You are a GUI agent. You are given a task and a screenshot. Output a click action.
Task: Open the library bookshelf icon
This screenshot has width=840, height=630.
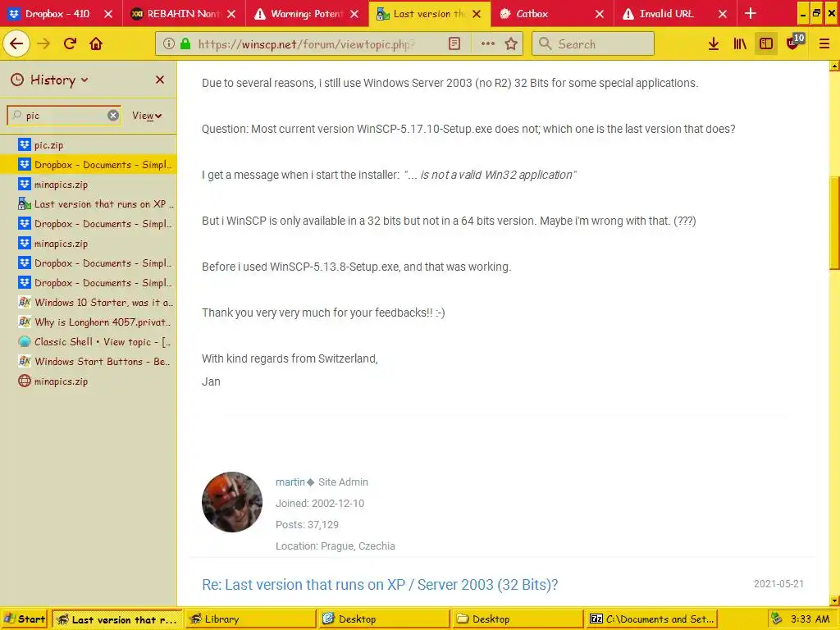pos(740,44)
